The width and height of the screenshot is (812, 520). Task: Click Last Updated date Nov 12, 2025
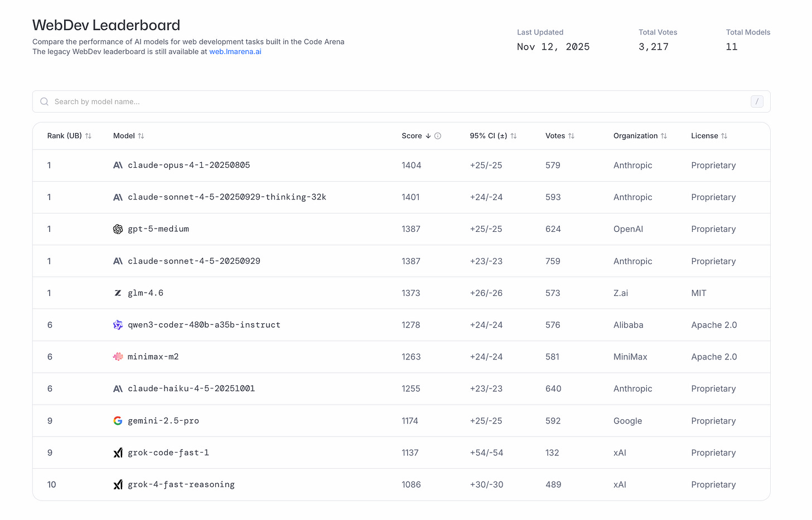[x=553, y=47]
